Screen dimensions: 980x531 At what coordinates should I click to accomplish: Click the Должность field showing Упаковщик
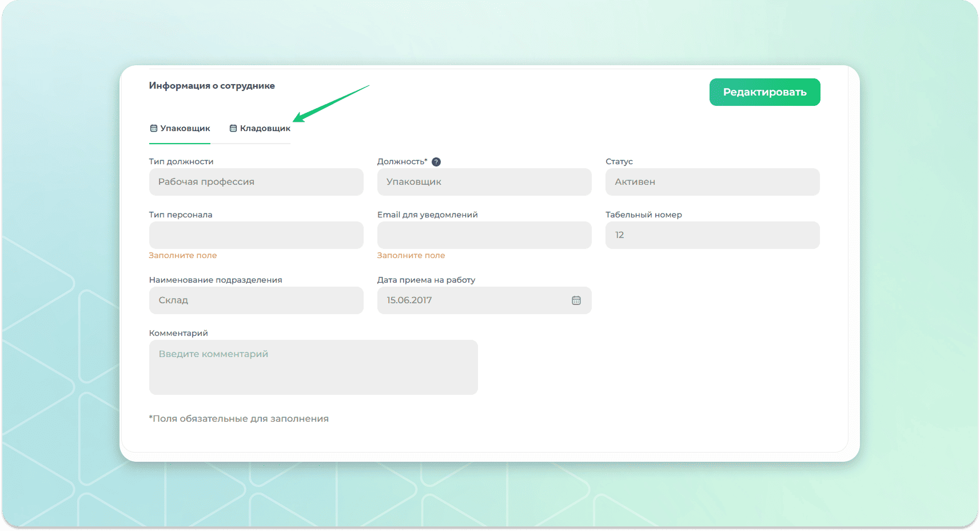(484, 182)
